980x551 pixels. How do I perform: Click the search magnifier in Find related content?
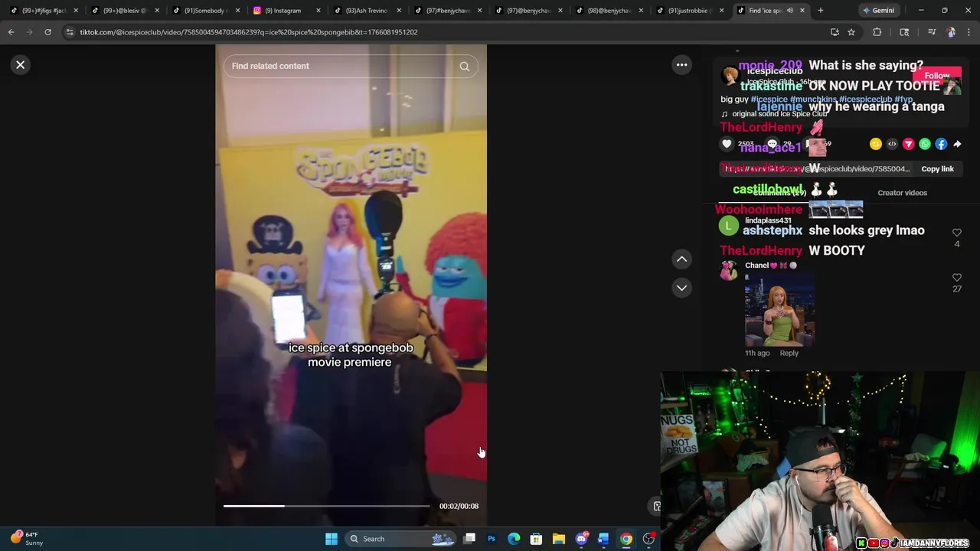(x=464, y=67)
